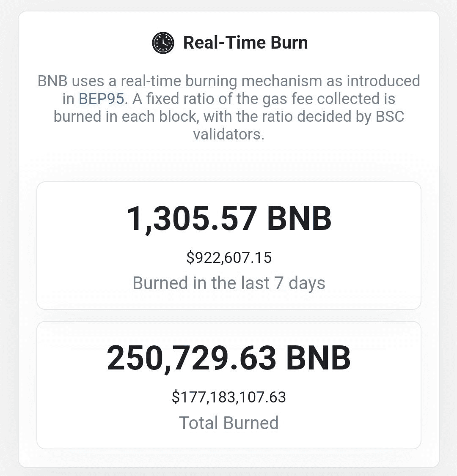This screenshot has width=457, height=476.
Task: Click the burning mechanism description paragraph
Action: pyautogui.click(x=229, y=107)
